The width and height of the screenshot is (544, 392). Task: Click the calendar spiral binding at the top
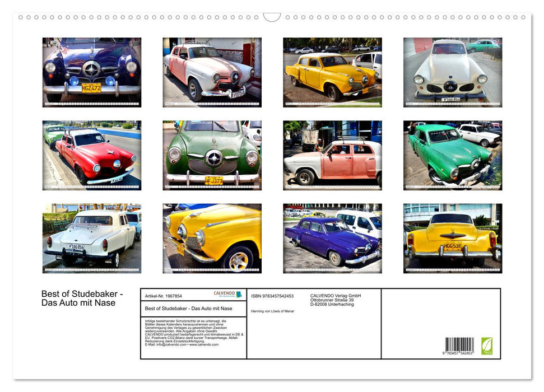point(272,18)
